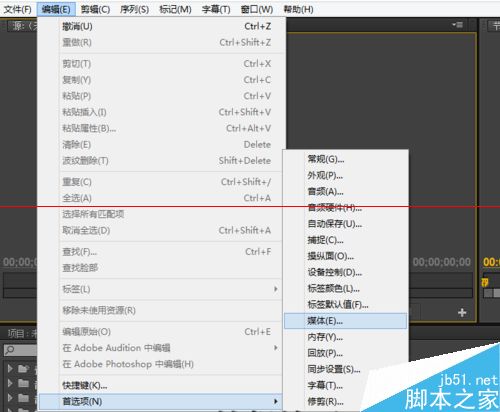Select 粘贴属性(B)... menu entry
The height and width of the screenshot is (412, 500).
162,128
